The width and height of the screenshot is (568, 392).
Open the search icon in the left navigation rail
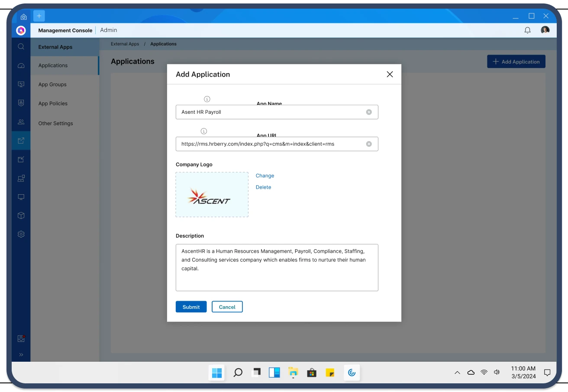(21, 46)
